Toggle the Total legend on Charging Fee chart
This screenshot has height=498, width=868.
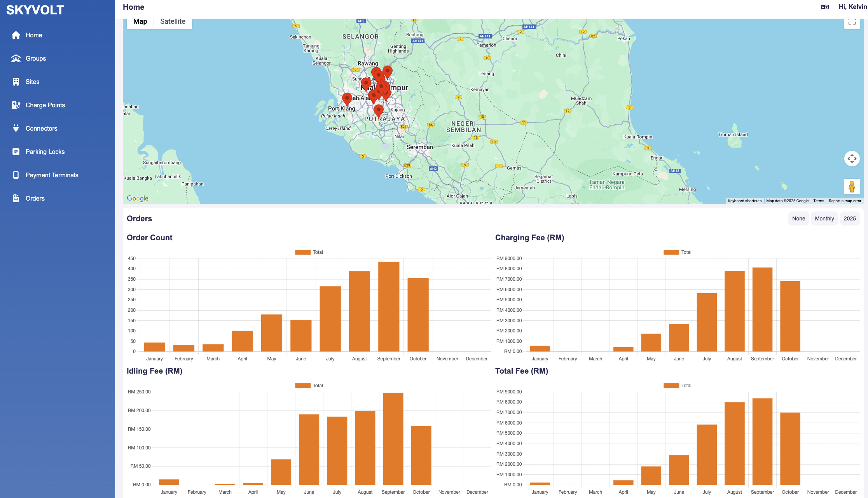tap(677, 252)
